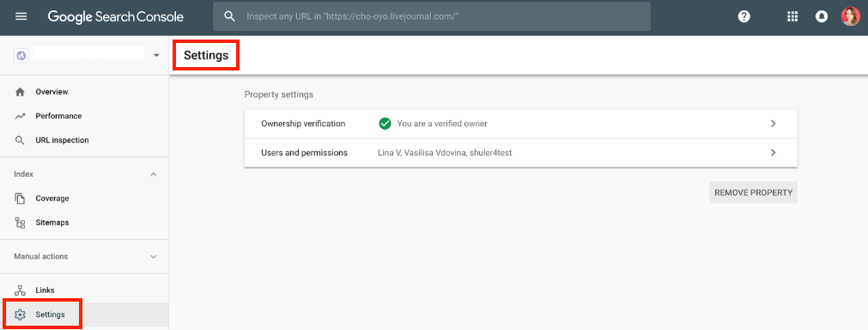Screen dimensions: 868x330
Task: Open the hamburger navigation menu
Action: pos(21,16)
